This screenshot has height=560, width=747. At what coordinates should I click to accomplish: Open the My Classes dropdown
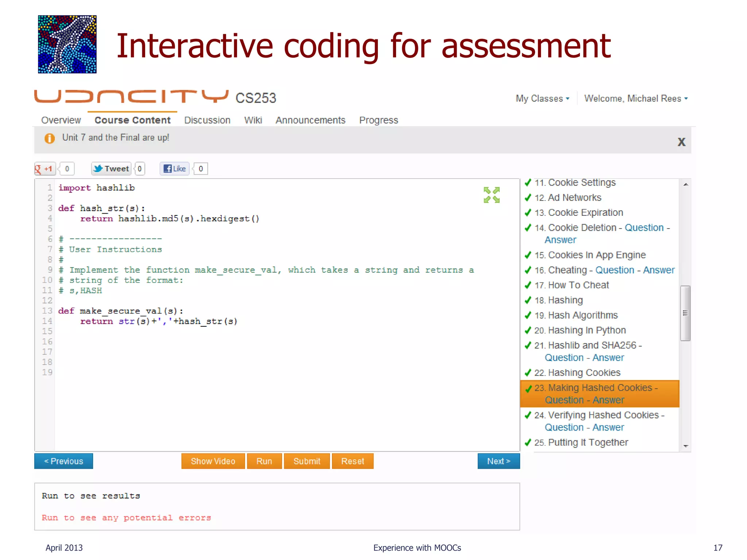pos(542,98)
